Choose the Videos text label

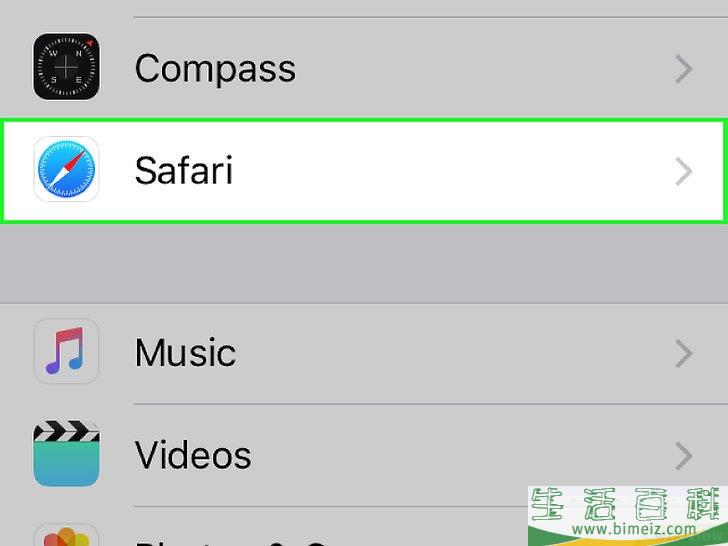(193, 455)
